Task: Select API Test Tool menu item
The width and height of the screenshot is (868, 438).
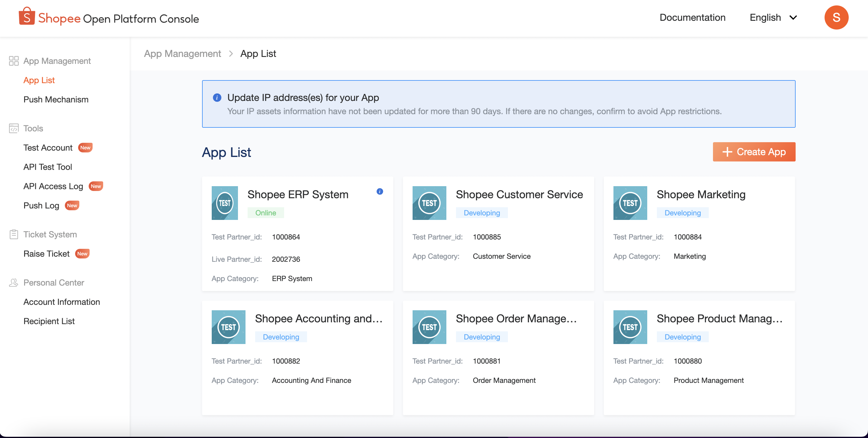Action: [48, 167]
